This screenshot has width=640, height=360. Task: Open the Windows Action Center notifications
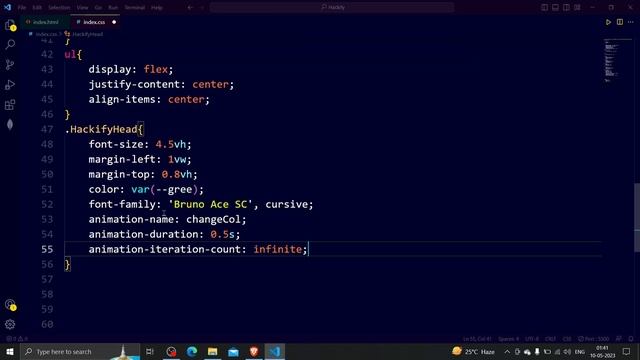[x=627, y=351]
